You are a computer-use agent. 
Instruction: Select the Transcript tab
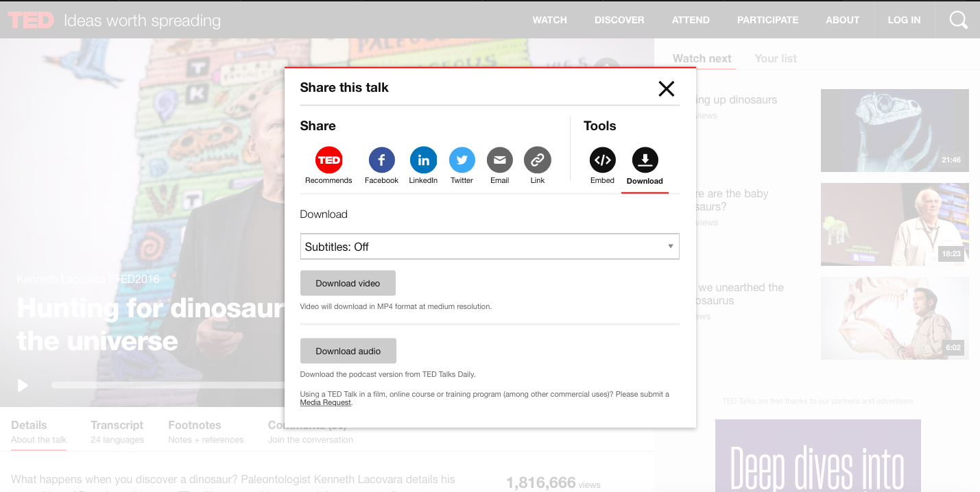(117, 432)
